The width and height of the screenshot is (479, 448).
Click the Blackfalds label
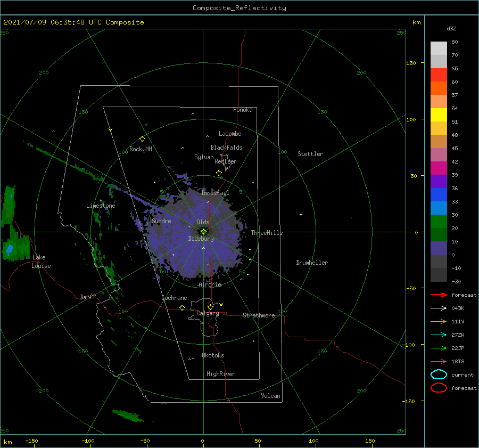click(x=226, y=148)
